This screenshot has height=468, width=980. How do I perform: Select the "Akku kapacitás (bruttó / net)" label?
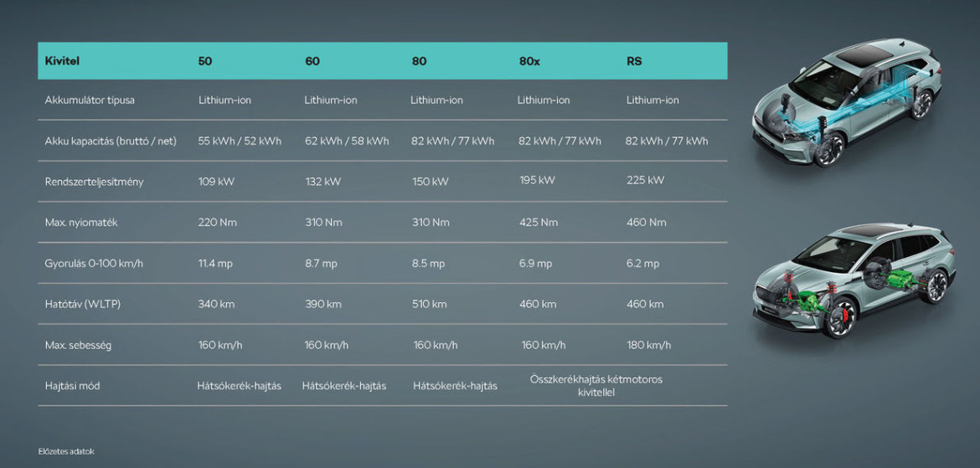pyautogui.click(x=111, y=141)
